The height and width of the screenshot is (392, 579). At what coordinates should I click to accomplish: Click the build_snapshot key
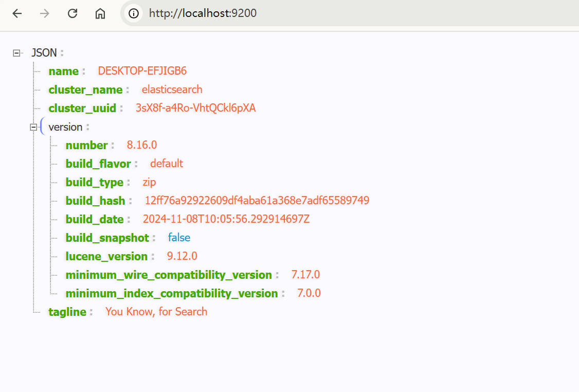tap(107, 238)
